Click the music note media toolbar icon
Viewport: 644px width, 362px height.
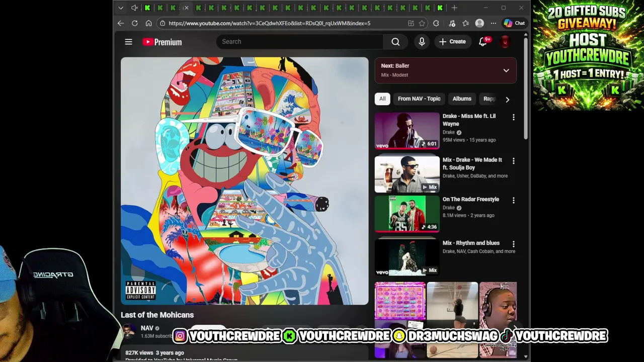452,23
